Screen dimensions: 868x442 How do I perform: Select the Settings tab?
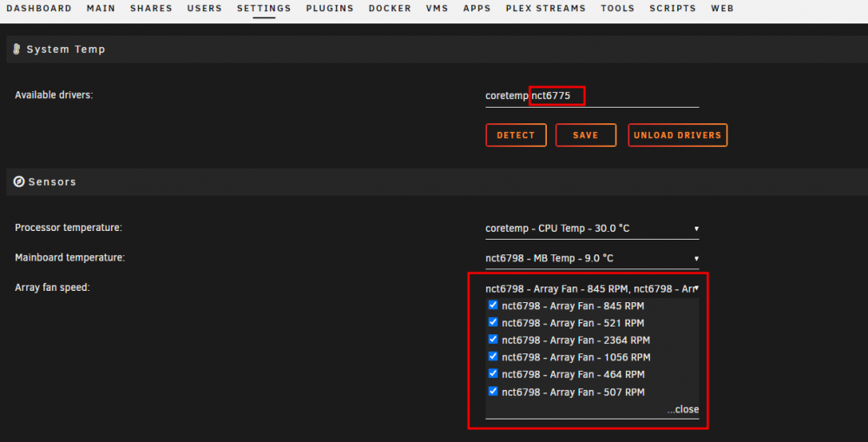(x=264, y=9)
